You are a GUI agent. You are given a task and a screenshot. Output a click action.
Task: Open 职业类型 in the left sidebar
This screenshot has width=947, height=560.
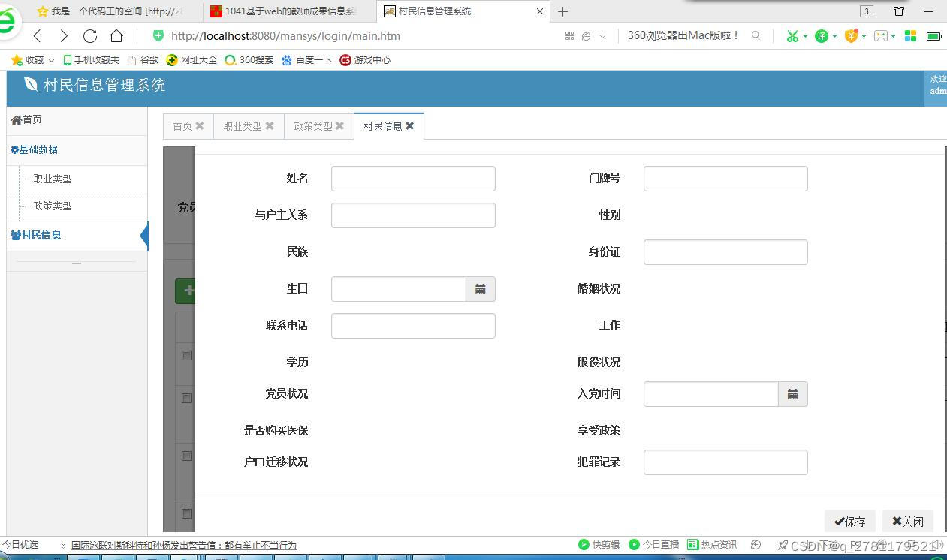[52, 179]
